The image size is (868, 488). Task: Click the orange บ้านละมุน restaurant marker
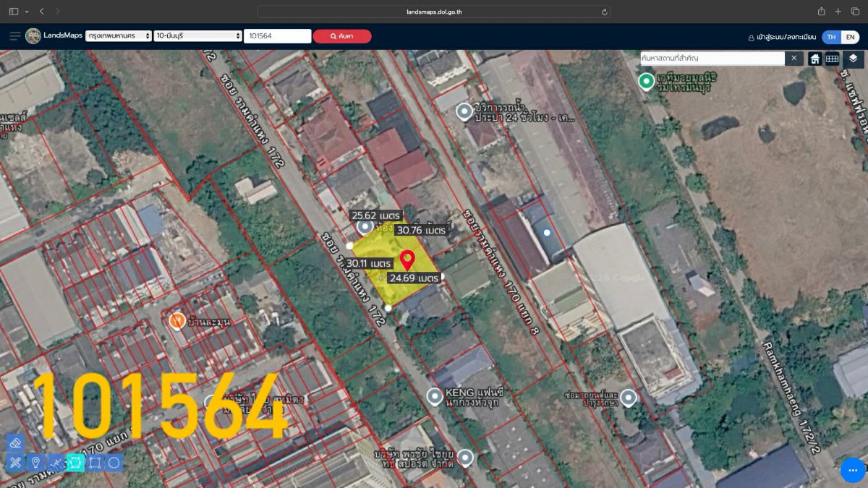click(176, 320)
